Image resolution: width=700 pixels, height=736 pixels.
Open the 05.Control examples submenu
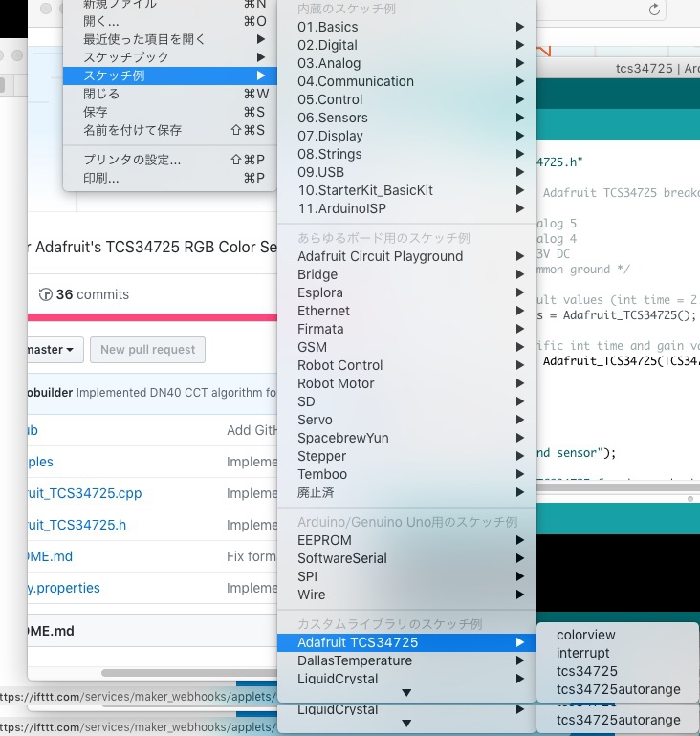click(406, 99)
